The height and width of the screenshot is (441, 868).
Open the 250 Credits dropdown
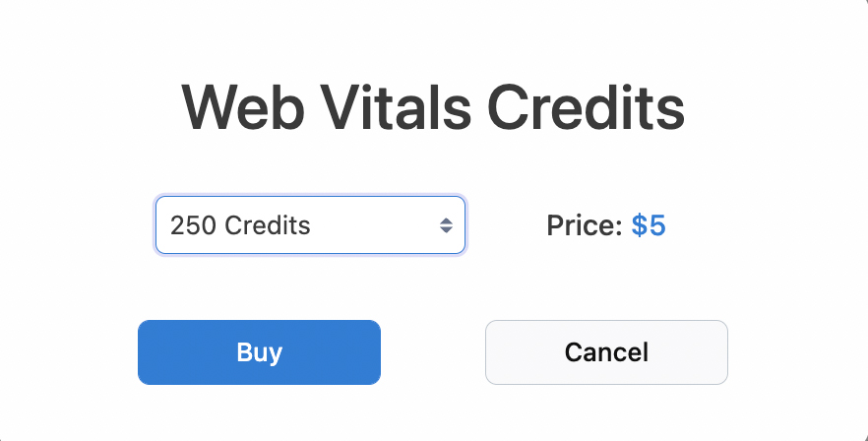310,225
